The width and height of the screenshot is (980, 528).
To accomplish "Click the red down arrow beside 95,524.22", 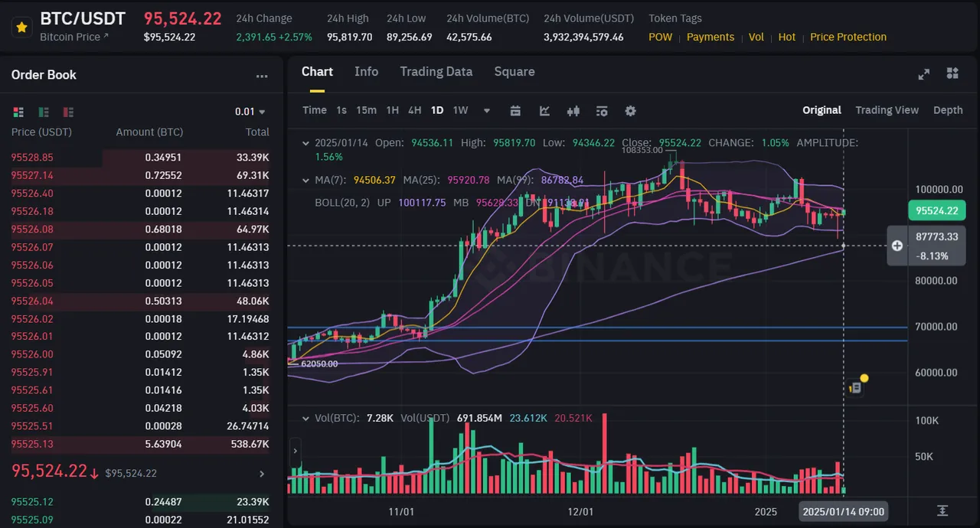I will (x=94, y=474).
